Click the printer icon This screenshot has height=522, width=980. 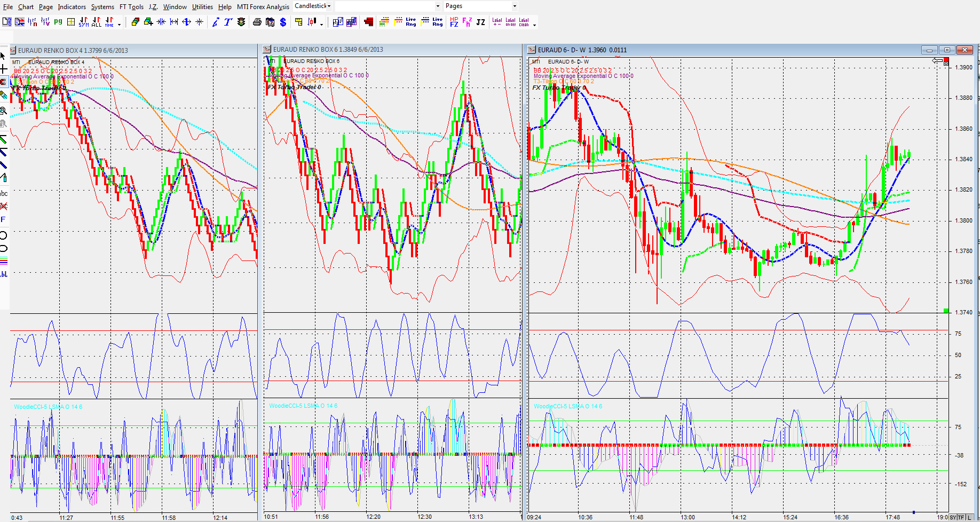tap(257, 22)
